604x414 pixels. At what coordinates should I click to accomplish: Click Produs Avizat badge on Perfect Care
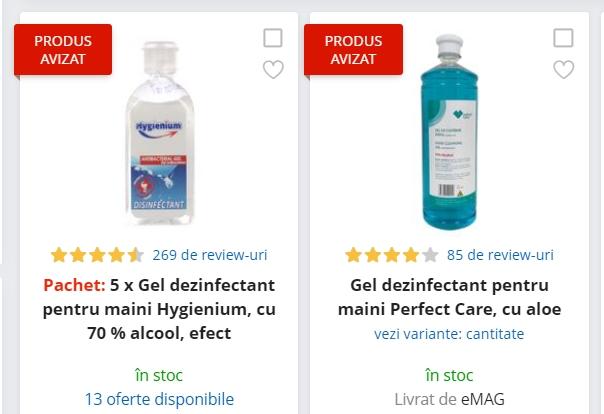point(353,49)
